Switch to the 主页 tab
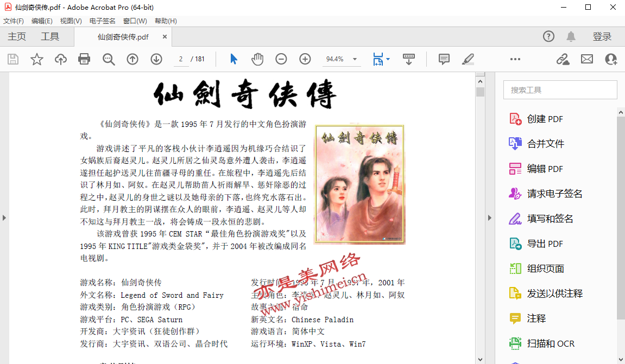This screenshot has height=364, width=625. (17, 37)
